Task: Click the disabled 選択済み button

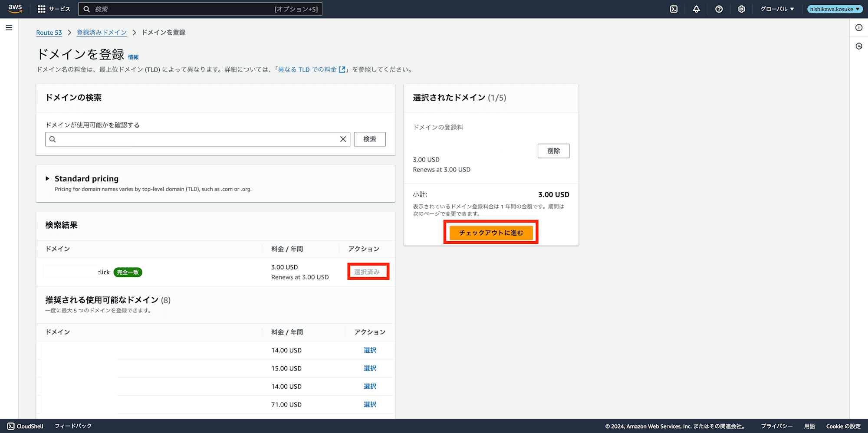Action: click(x=367, y=272)
